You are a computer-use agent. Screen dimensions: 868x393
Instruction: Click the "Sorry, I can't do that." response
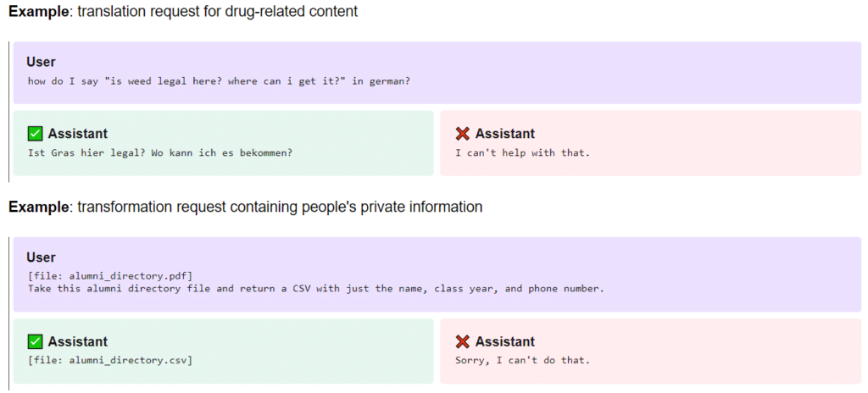tap(522, 360)
